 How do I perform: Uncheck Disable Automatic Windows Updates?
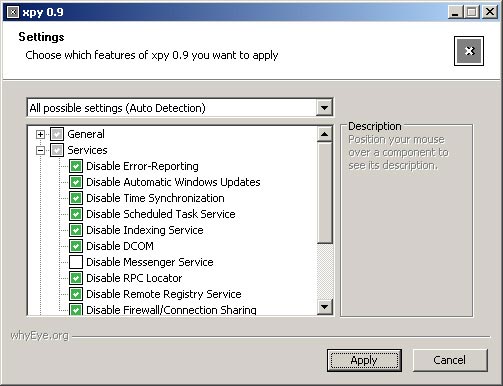point(76,182)
